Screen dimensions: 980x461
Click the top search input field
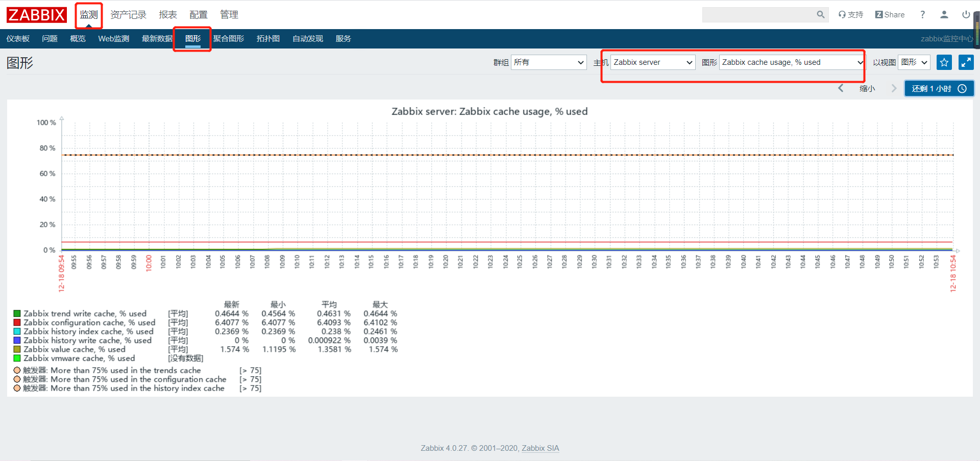[x=758, y=15]
